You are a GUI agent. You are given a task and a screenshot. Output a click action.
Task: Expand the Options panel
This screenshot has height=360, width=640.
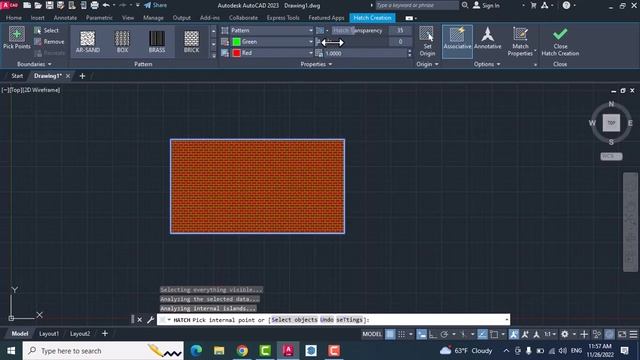point(487,64)
